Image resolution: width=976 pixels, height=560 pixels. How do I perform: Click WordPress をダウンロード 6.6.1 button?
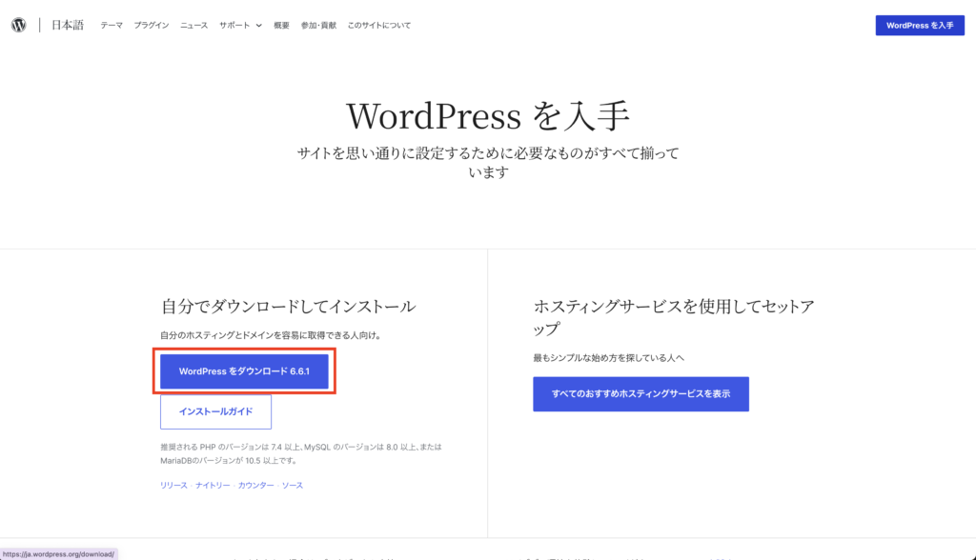click(x=244, y=371)
